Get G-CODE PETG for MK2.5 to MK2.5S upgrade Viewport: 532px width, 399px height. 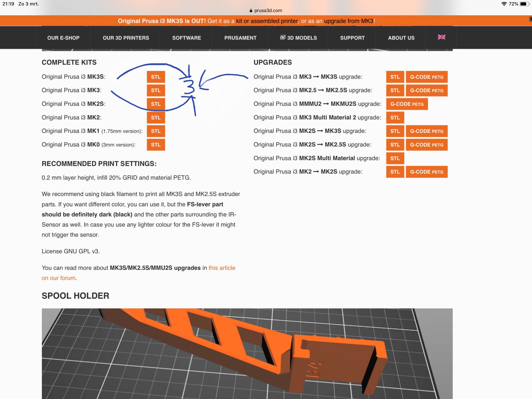coord(427,91)
